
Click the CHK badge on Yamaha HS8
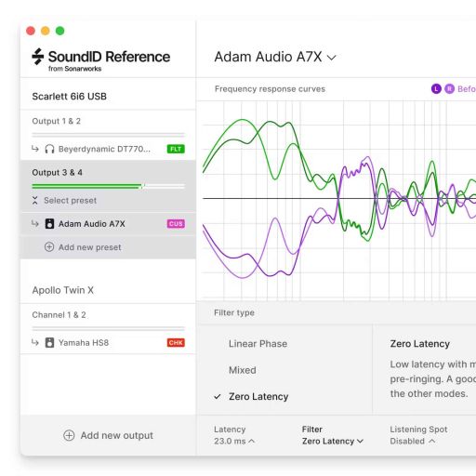tap(176, 343)
